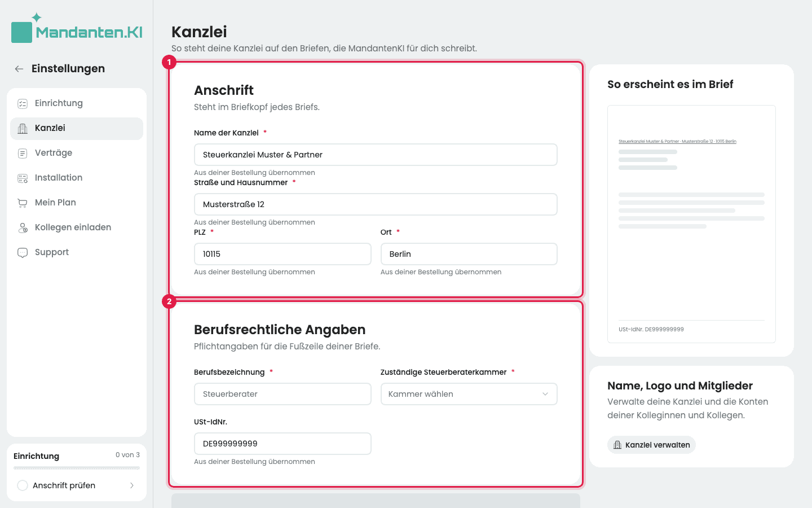Click the '0 von 3' progress text

[127, 455]
